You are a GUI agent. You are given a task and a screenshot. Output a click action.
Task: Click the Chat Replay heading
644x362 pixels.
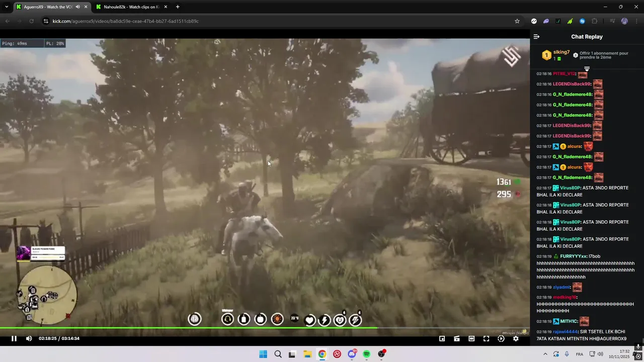click(x=587, y=37)
